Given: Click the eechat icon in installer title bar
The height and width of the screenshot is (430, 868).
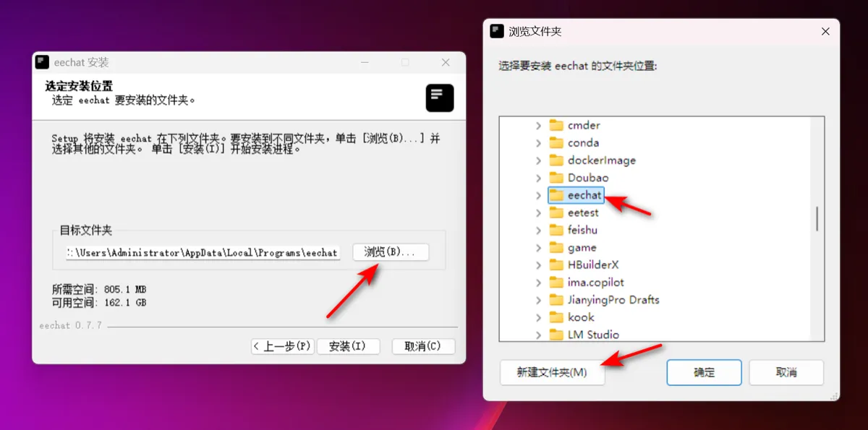Looking at the screenshot, I should [x=43, y=62].
